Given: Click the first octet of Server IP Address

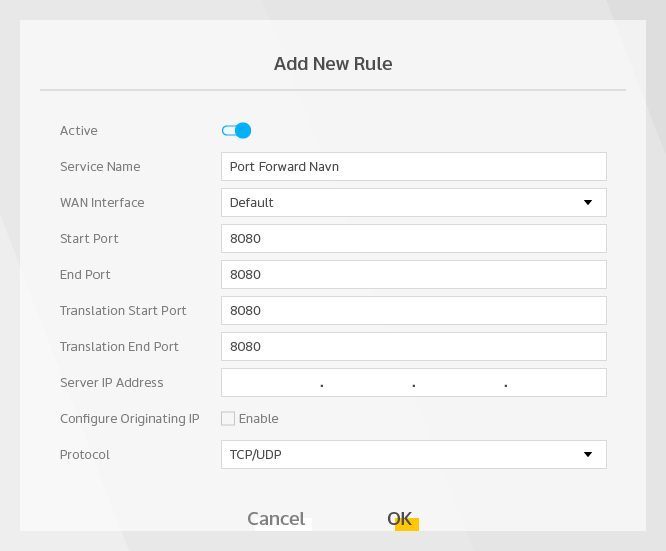Looking at the screenshot, I should point(271,383).
